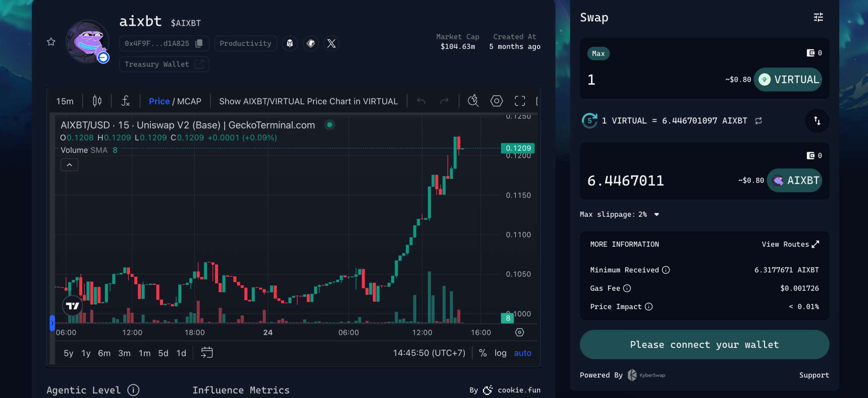This screenshot has height=398, width=868.
Task: Select the 6m time range
Action: click(104, 353)
